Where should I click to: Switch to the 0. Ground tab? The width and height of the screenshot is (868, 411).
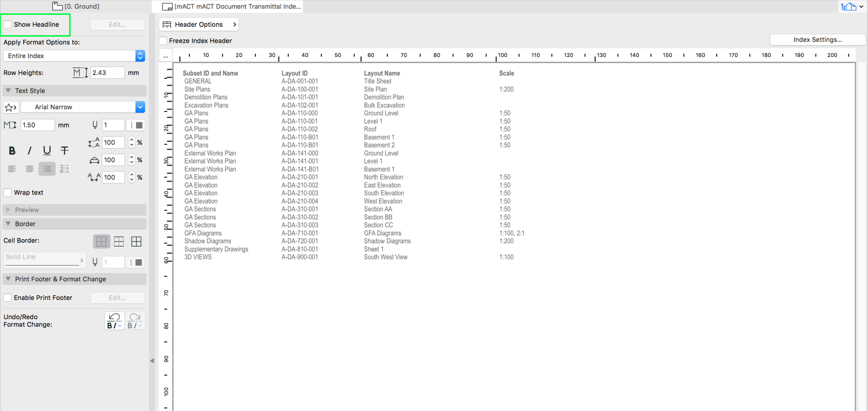pyautogui.click(x=76, y=6)
